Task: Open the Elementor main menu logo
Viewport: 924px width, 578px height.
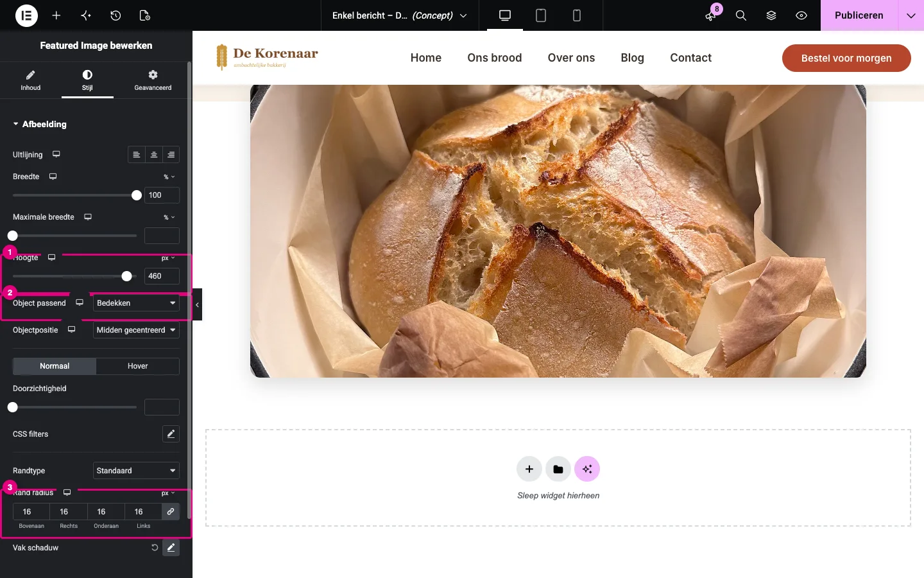Action: coord(26,15)
